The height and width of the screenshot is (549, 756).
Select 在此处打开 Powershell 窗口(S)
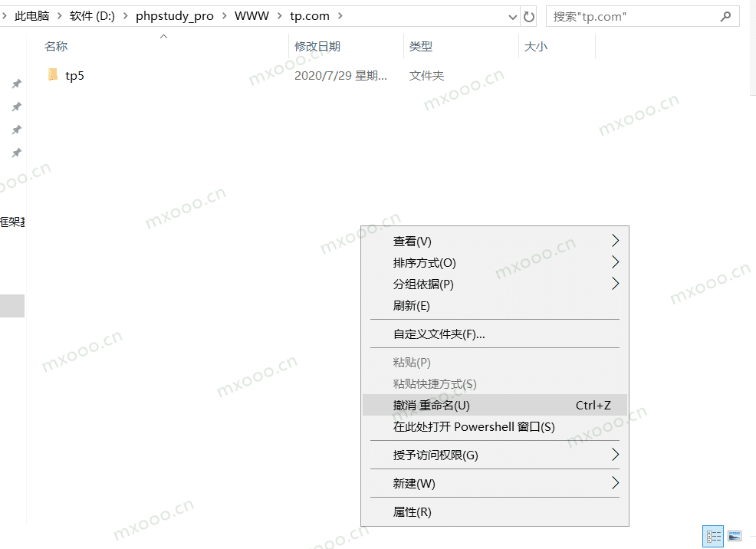[474, 427]
